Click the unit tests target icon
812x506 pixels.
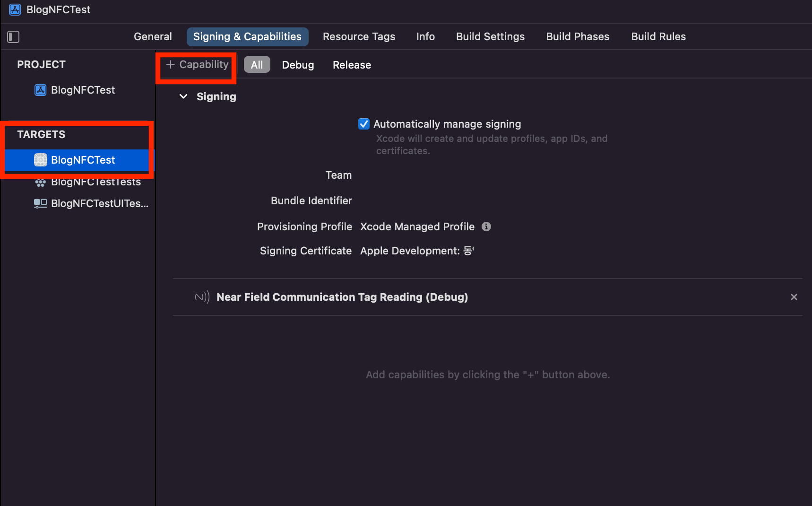click(40, 183)
